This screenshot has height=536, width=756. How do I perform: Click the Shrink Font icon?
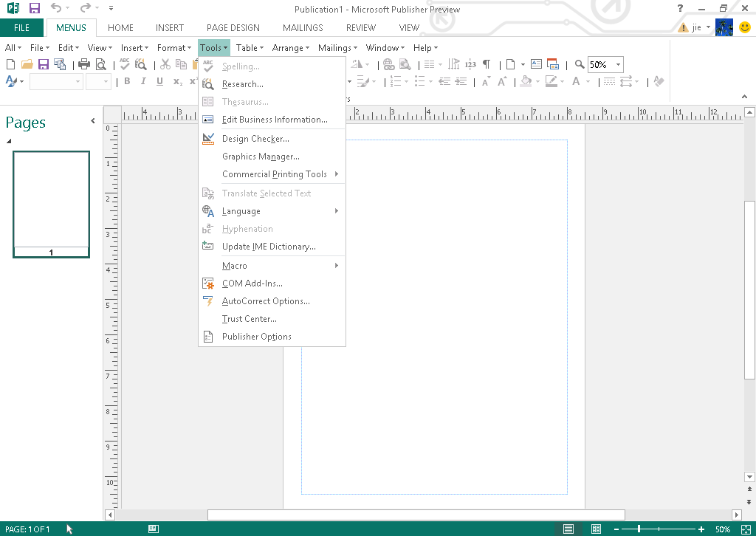(x=486, y=81)
